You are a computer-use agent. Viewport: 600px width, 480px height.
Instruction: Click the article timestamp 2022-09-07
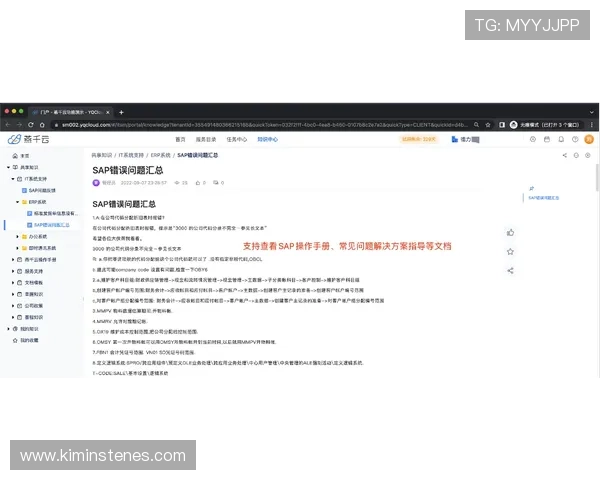click(143, 183)
